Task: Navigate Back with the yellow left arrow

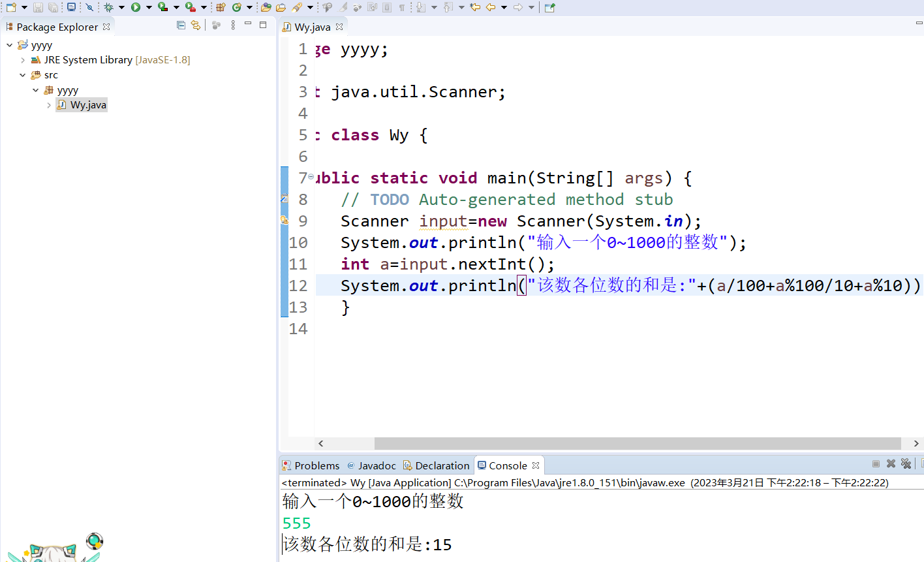Action: coord(491,7)
